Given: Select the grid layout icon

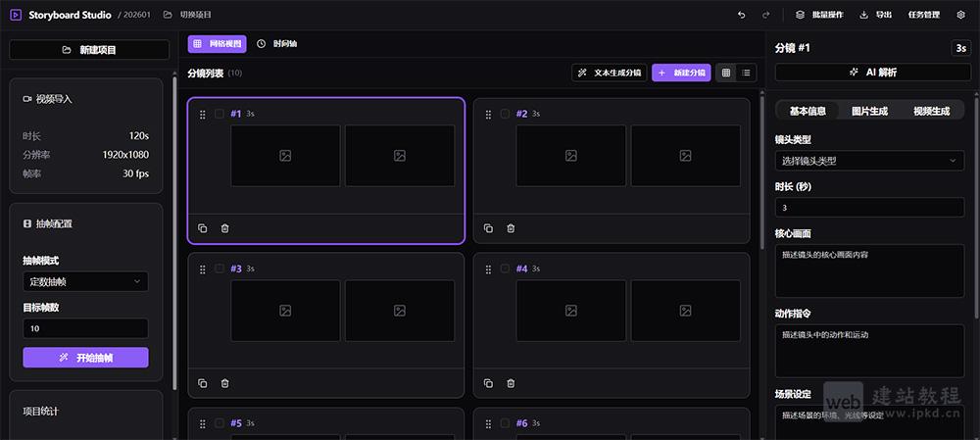Looking at the screenshot, I should 726,73.
